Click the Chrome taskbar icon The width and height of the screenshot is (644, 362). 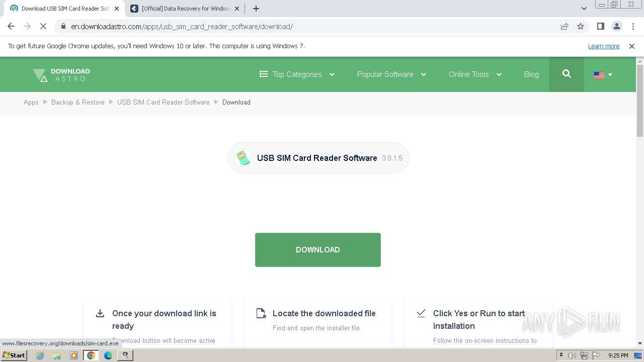click(91, 355)
